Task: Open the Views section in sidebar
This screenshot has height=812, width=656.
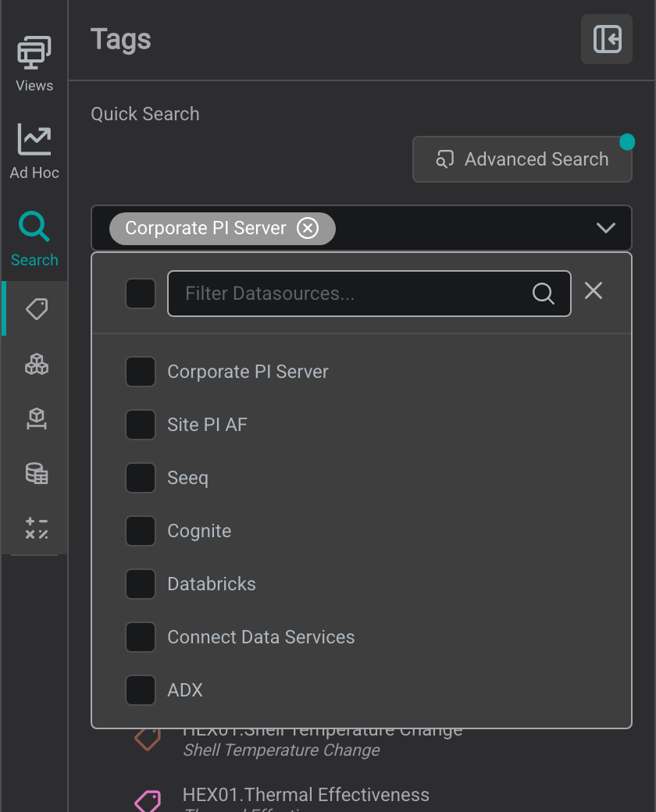Action: point(34,64)
